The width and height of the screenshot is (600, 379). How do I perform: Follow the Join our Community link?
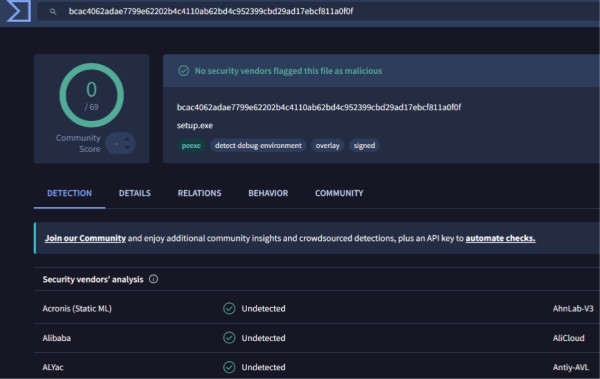pos(85,238)
